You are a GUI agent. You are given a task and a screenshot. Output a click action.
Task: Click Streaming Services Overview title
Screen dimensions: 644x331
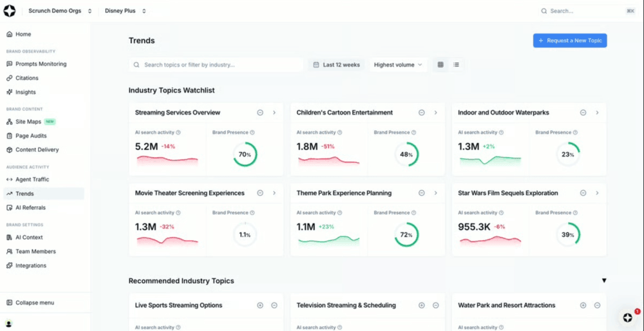click(x=178, y=113)
